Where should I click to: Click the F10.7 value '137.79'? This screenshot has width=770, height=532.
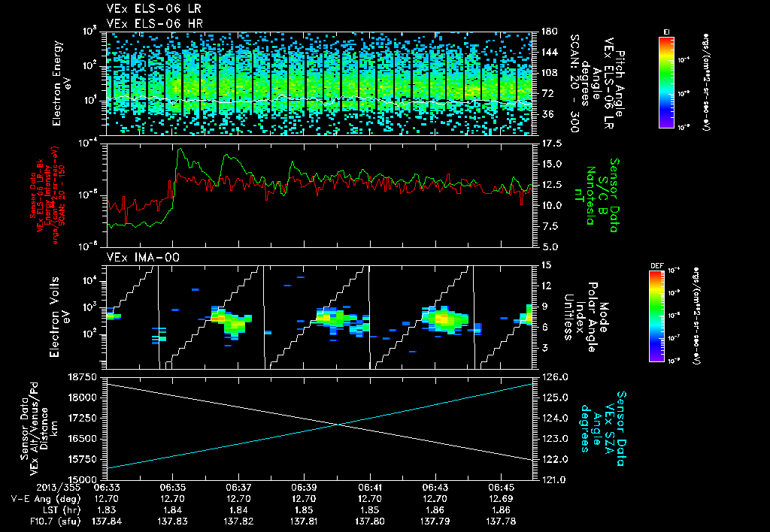(x=435, y=521)
